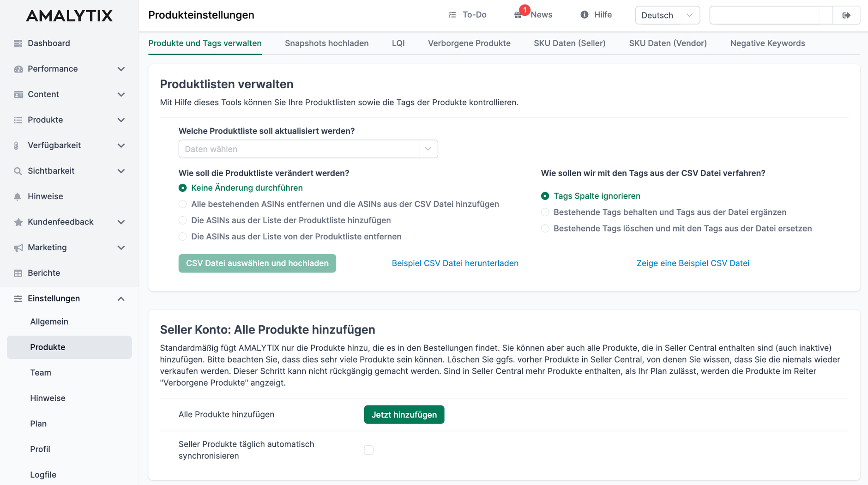Expand the Verfügbarkeit menu chevron
Screen dimensions: 868x485
[121, 145]
